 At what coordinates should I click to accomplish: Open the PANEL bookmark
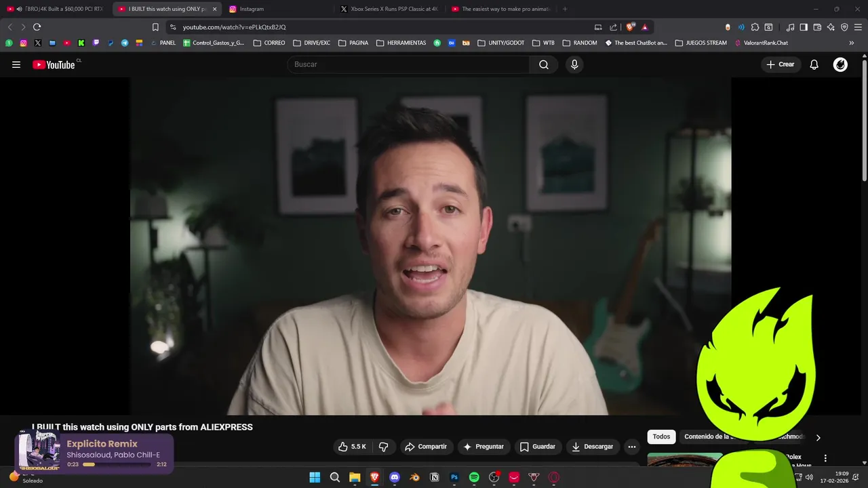163,43
